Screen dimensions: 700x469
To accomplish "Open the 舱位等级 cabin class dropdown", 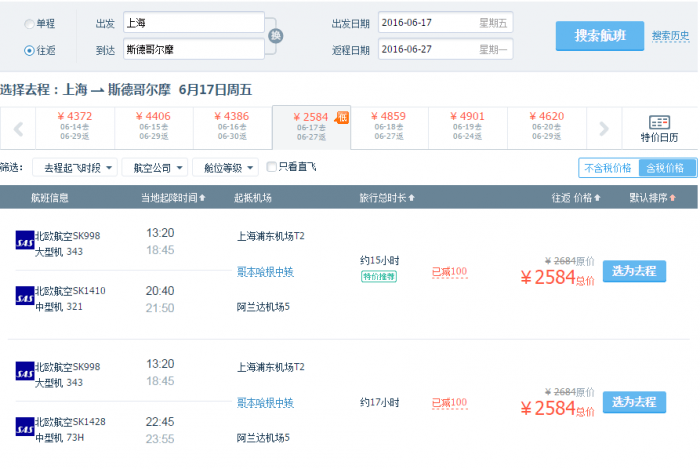I will (x=225, y=168).
